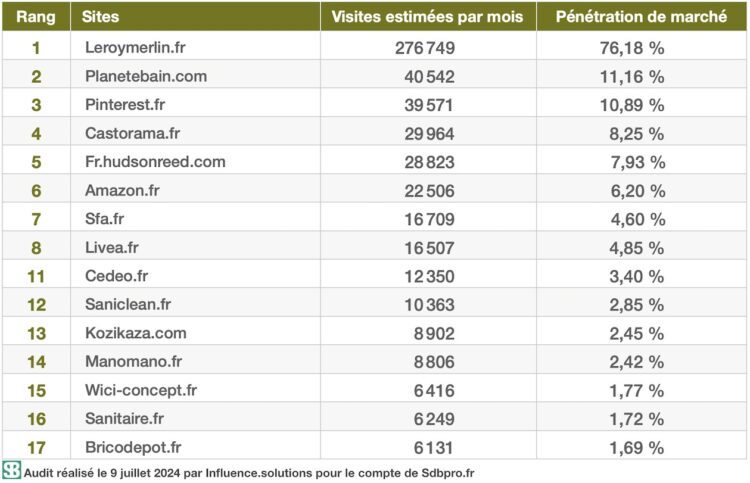Select the Castorama.fr row label

tap(133, 133)
